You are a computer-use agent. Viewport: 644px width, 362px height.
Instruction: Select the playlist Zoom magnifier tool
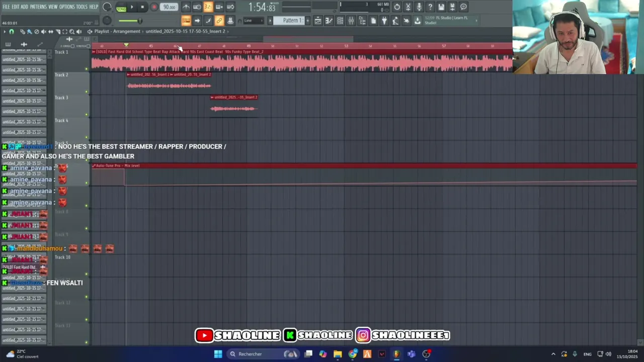pos(71,32)
